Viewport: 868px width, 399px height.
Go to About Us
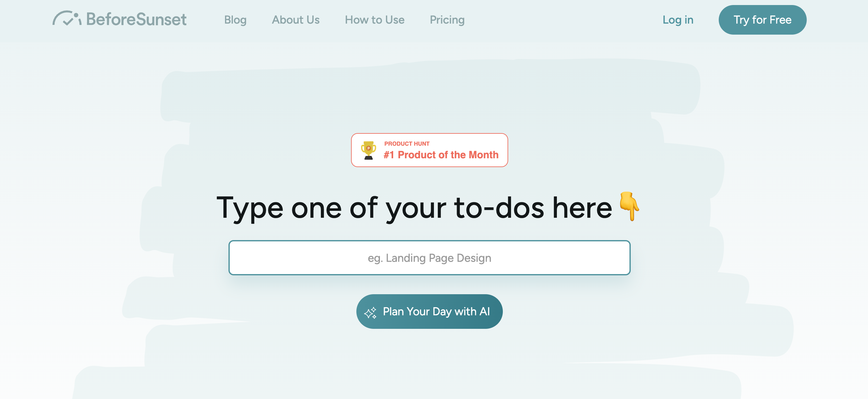point(295,20)
